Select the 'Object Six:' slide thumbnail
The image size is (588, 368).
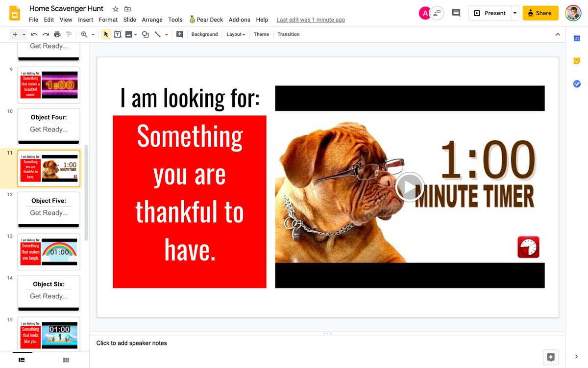click(49, 293)
